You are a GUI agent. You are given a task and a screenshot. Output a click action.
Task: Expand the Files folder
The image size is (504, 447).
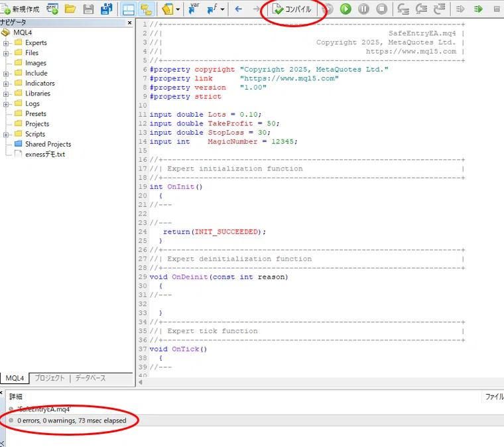click(6, 53)
